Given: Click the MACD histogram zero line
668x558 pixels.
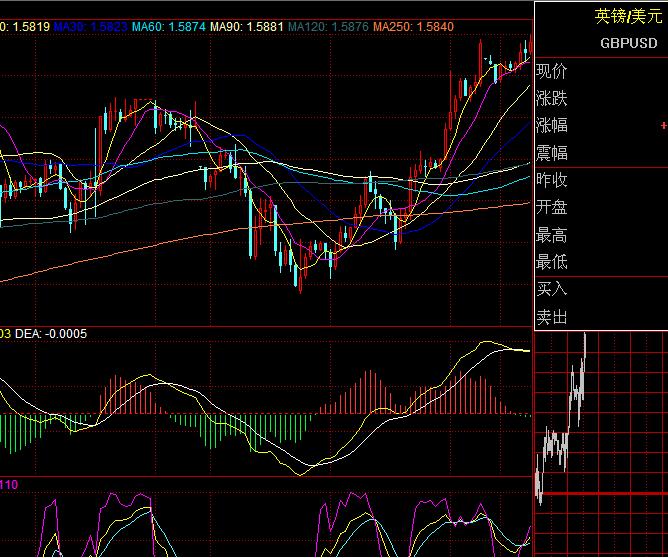Looking at the screenshot, I should point(266,414).
